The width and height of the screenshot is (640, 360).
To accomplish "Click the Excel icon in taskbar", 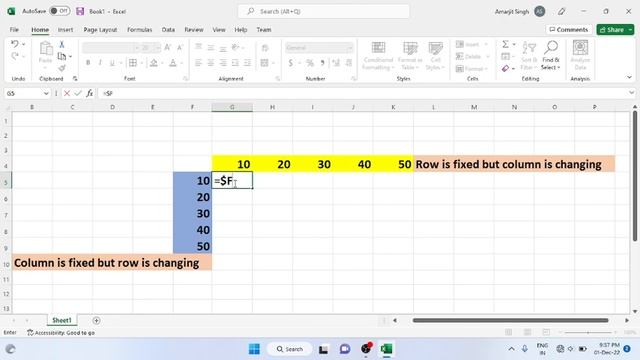I will coord(386,349).
